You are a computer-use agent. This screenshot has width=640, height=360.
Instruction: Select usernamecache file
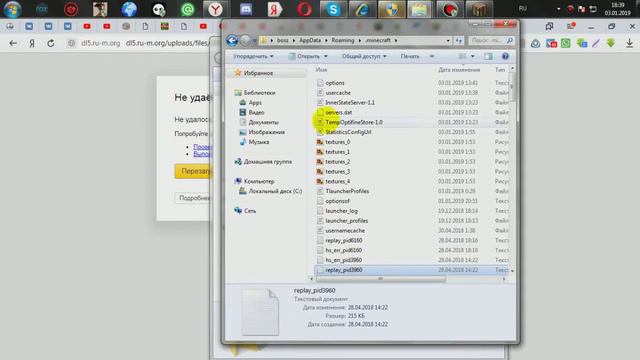tap(345, 231)
